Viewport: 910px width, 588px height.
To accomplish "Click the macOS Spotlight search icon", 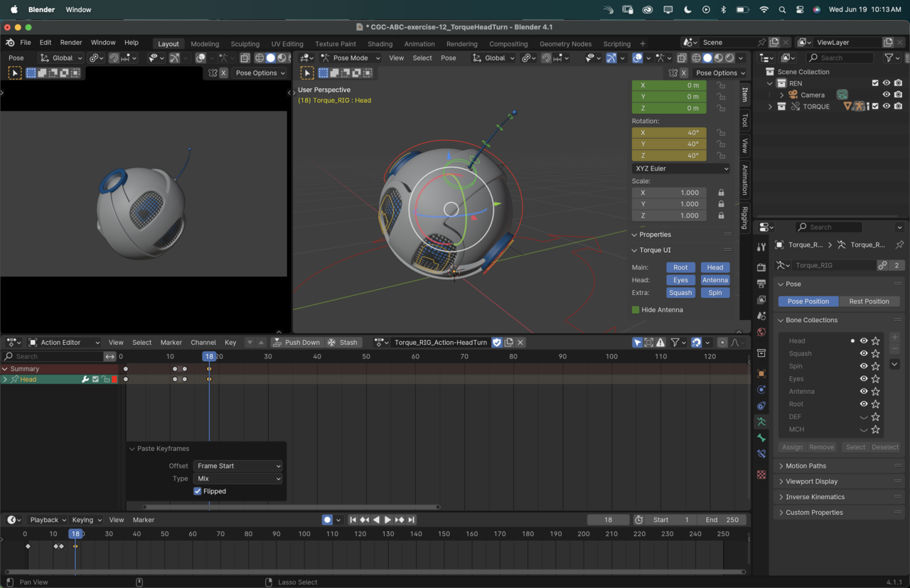I will point(782,10).
